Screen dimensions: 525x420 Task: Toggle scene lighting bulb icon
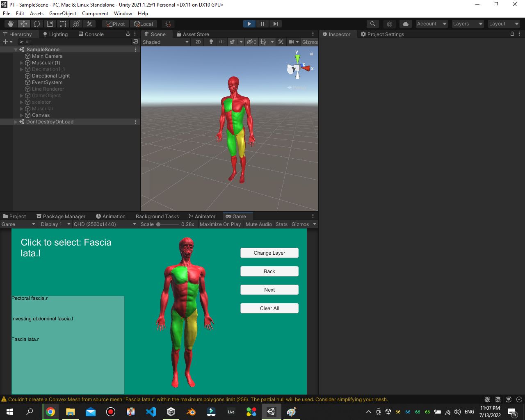[x=211, y=42]
